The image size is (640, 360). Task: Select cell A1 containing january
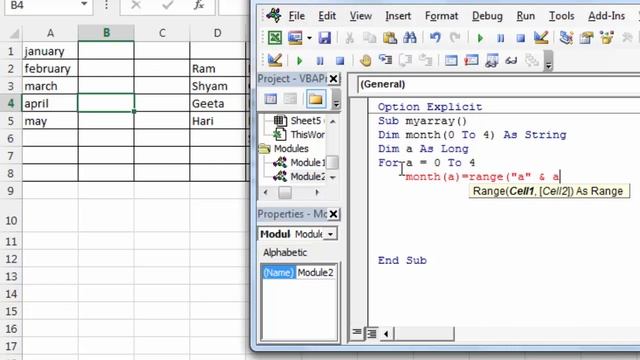coord(50,51)
